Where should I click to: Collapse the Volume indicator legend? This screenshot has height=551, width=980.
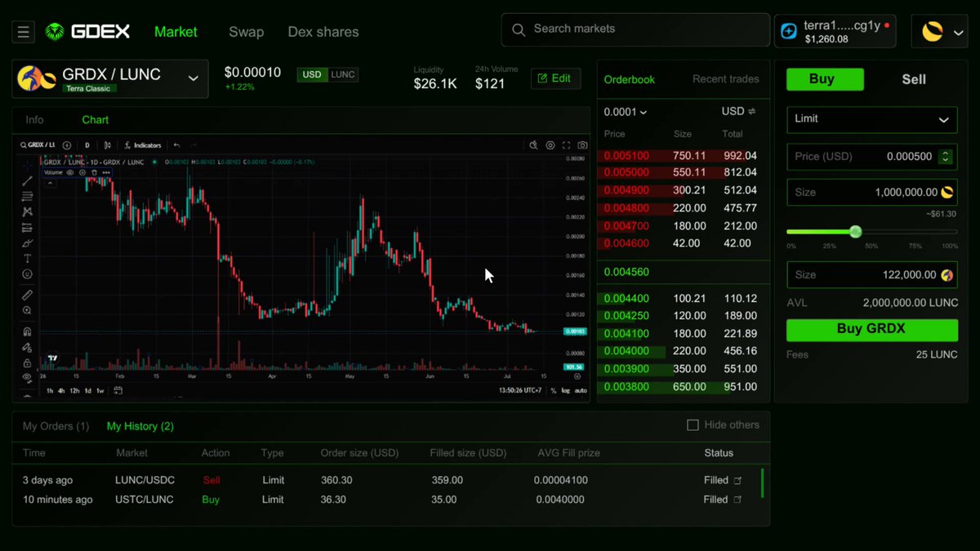[51, 183]
